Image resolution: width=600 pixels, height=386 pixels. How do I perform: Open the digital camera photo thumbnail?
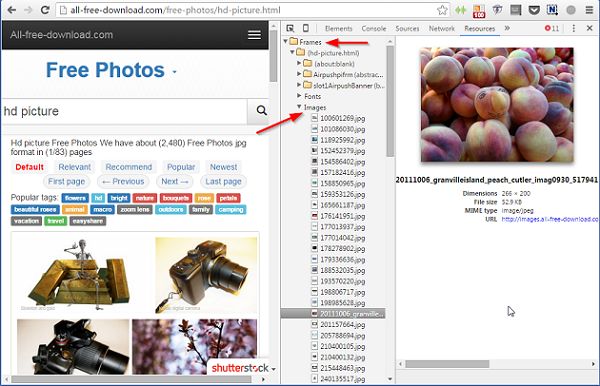pyautogui.click(x=206, y=275)
